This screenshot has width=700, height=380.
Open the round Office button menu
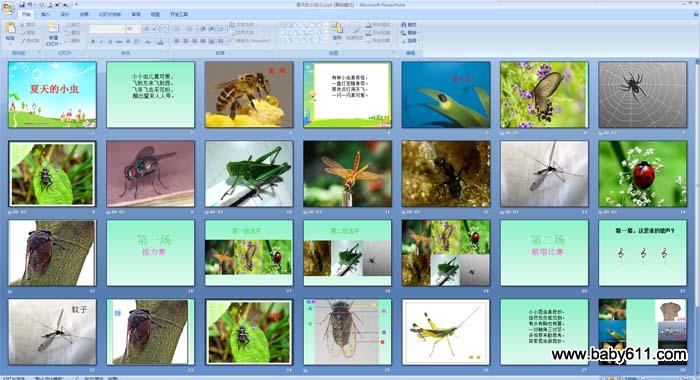pyautogui.click(x=8, y=8)
